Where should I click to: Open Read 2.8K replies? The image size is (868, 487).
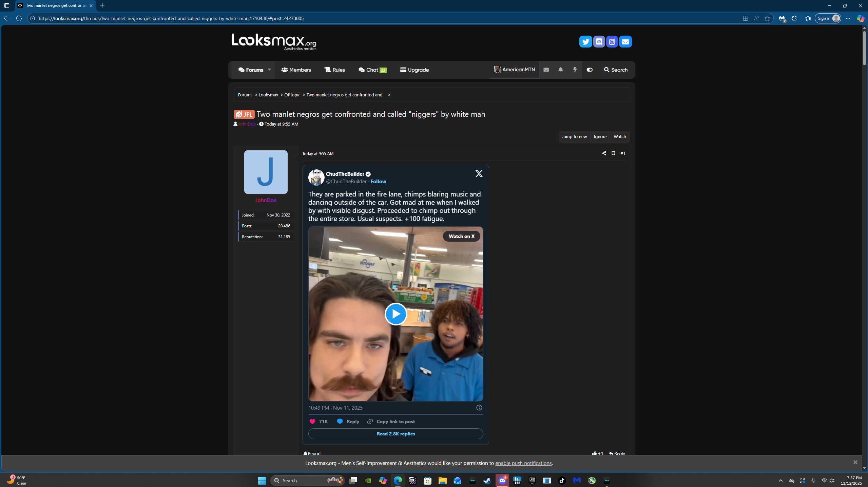click(x=395, y=434)
